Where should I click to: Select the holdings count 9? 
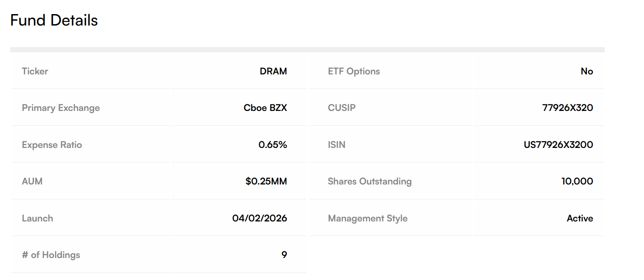tap(284, 255)
